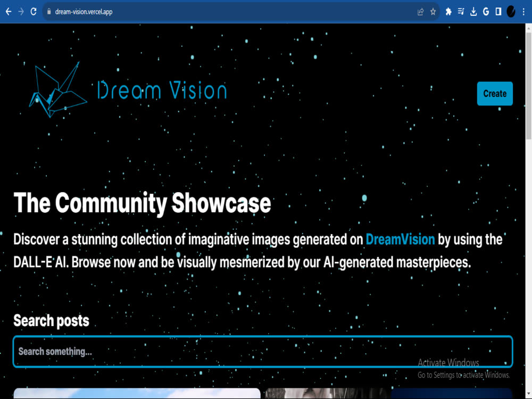Show browser downloads

tap(473, 12)
